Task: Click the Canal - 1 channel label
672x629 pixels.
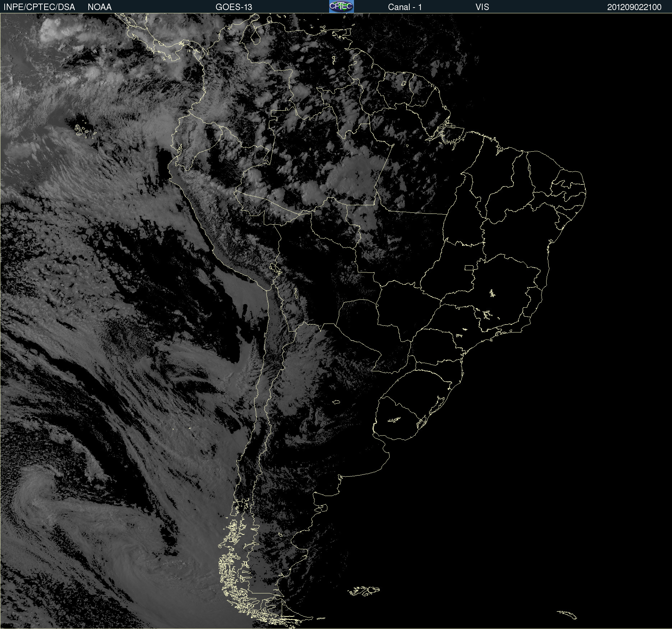Action: click(405, 7)
